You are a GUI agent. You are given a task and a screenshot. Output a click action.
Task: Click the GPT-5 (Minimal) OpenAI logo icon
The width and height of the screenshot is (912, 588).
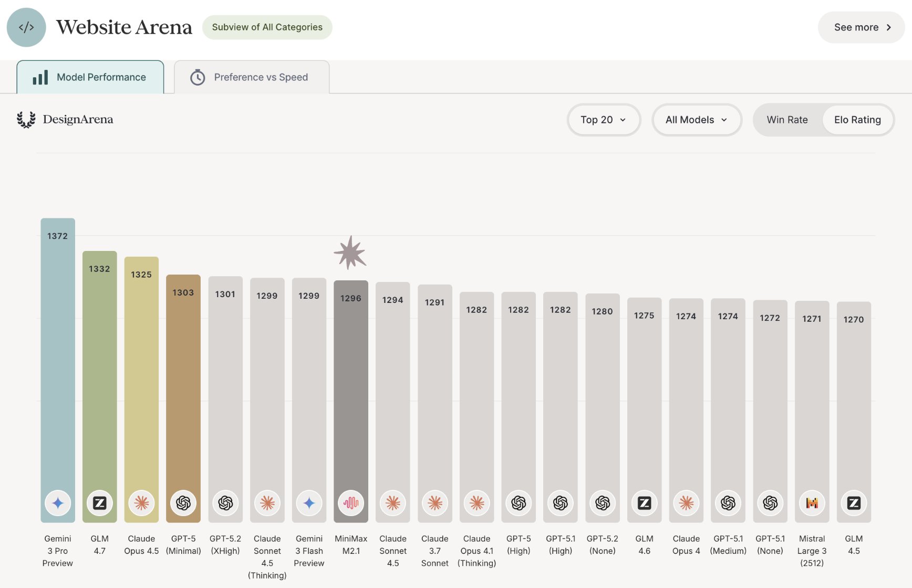pos(183,503)
